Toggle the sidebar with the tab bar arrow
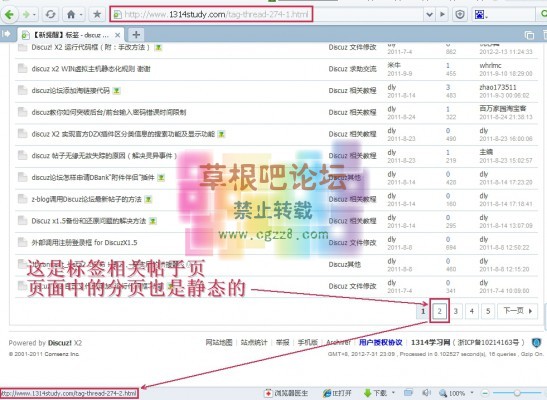Image resolution: width=547 pixels, height=400 pixels. pyautogui.click(x=6, y=34)
